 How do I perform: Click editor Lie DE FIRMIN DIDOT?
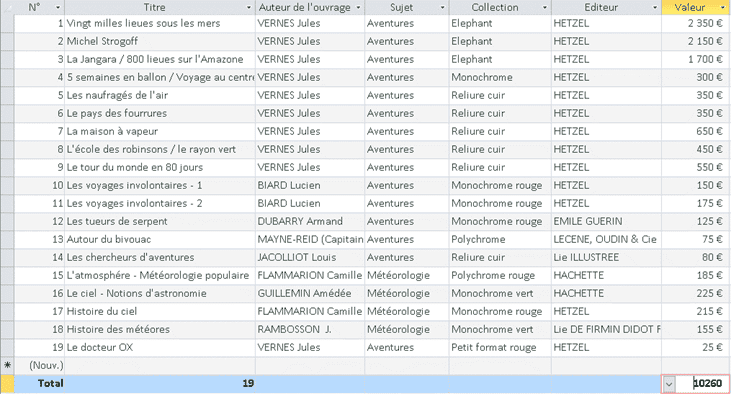[x=607, y=329]
